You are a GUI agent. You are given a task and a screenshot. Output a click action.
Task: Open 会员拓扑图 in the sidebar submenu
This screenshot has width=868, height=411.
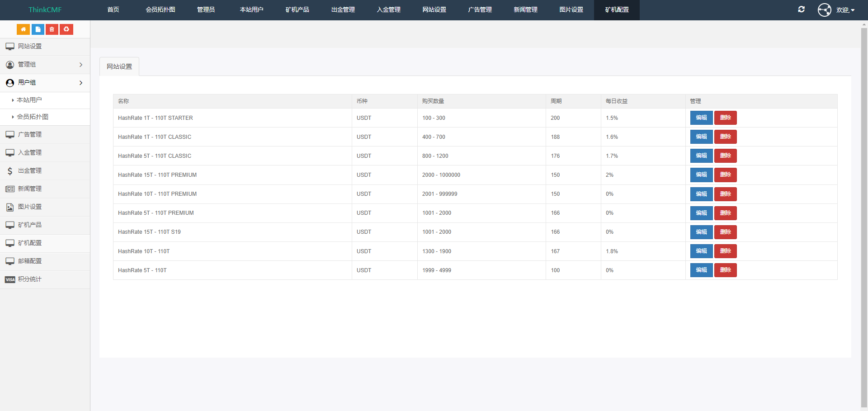click(33, 117)
